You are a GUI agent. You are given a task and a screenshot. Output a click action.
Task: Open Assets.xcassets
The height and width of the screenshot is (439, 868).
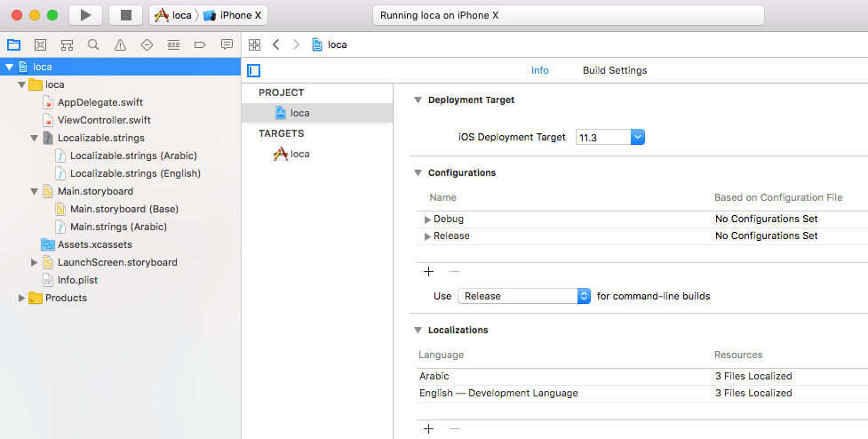(95, 244)
